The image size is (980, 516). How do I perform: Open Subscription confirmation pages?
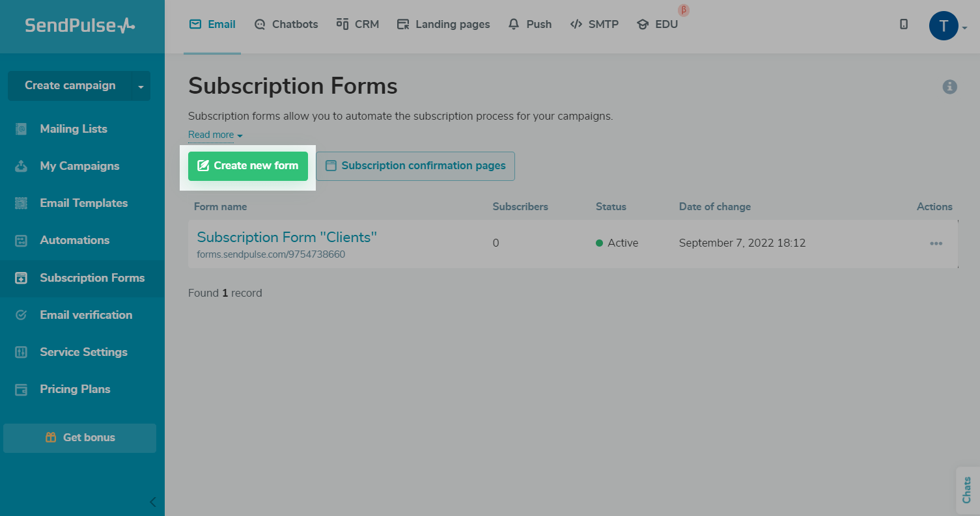pos(415,166)
